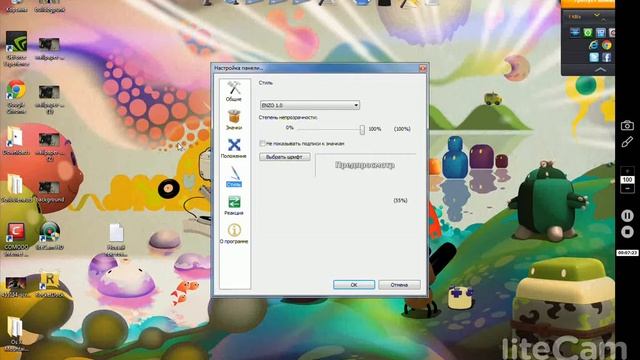This screenshot has height=360, width=640.
Task: Open Chrome from the corner widget
Action: [607, 45]
